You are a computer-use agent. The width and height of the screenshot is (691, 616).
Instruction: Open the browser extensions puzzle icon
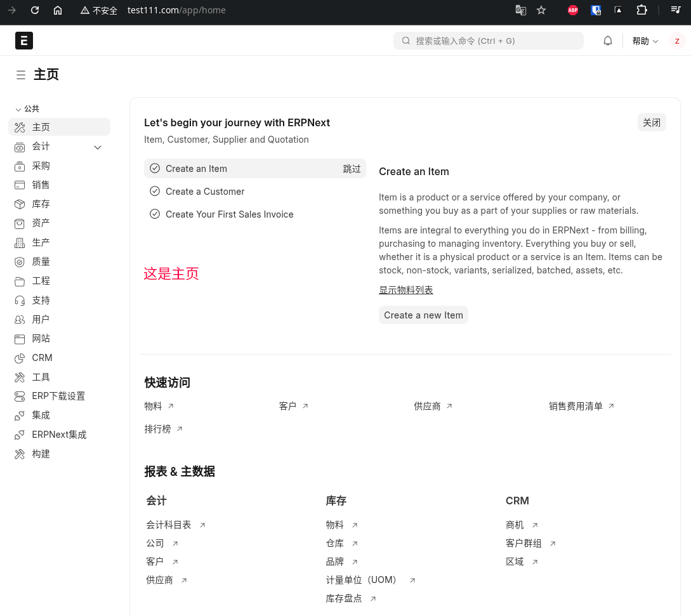642,10
